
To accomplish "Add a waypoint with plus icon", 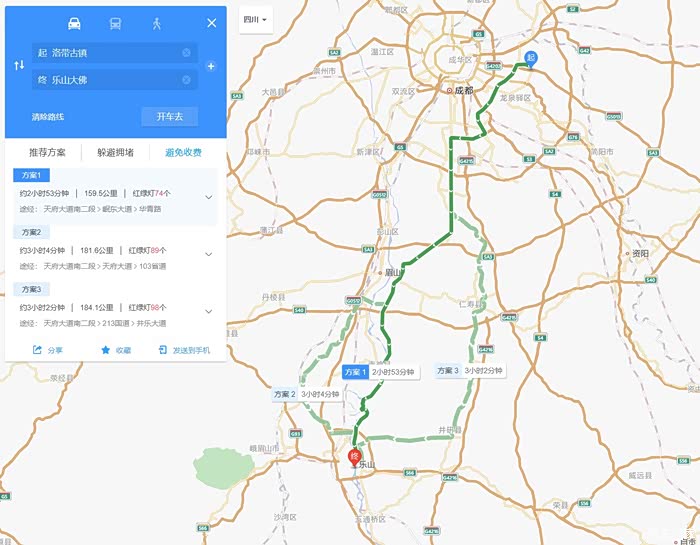I will pyautogui.click(x=211, y=67).
